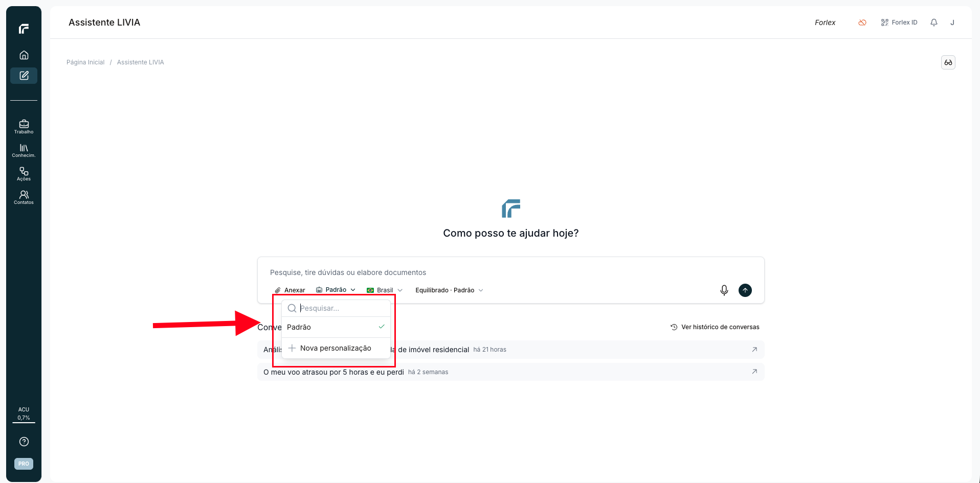
Task: Go to Página Inicial breadcrumb
Action: tap(85, 62)
